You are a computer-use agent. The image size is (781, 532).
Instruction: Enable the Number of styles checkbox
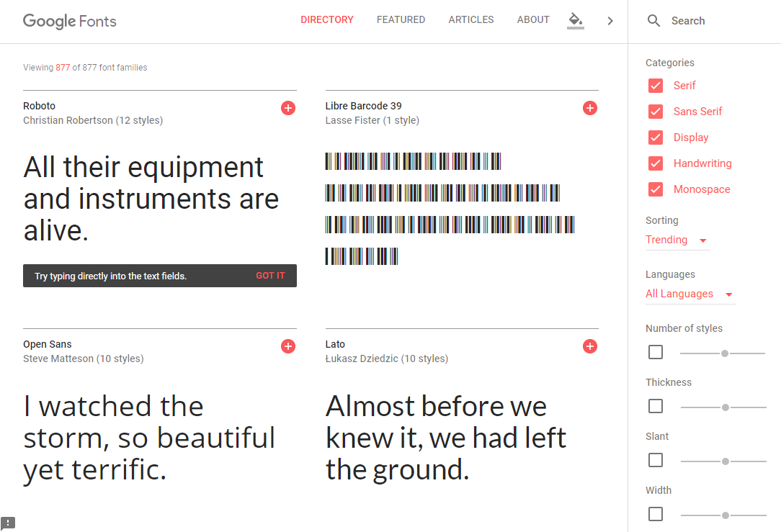[x=656, y=352]
